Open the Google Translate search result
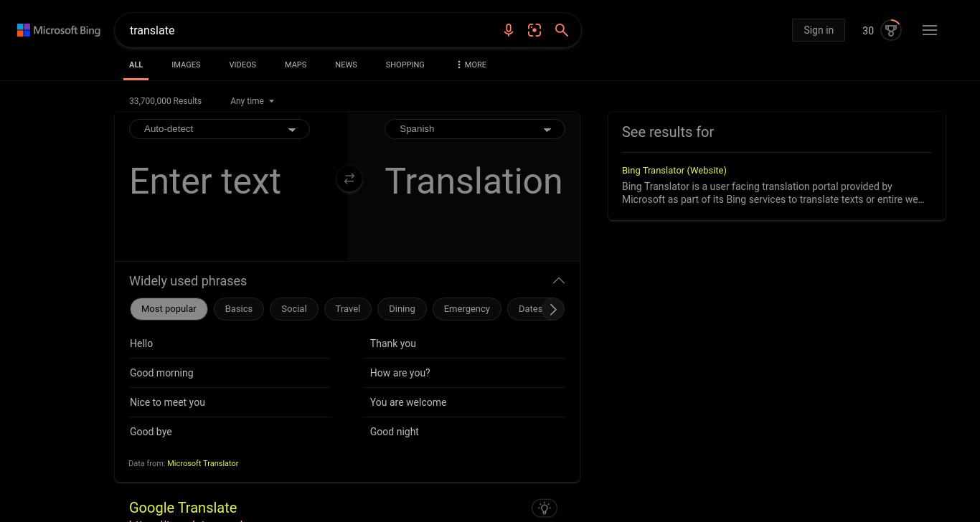This screenshot has height=522, width=980. click(183, 508)
